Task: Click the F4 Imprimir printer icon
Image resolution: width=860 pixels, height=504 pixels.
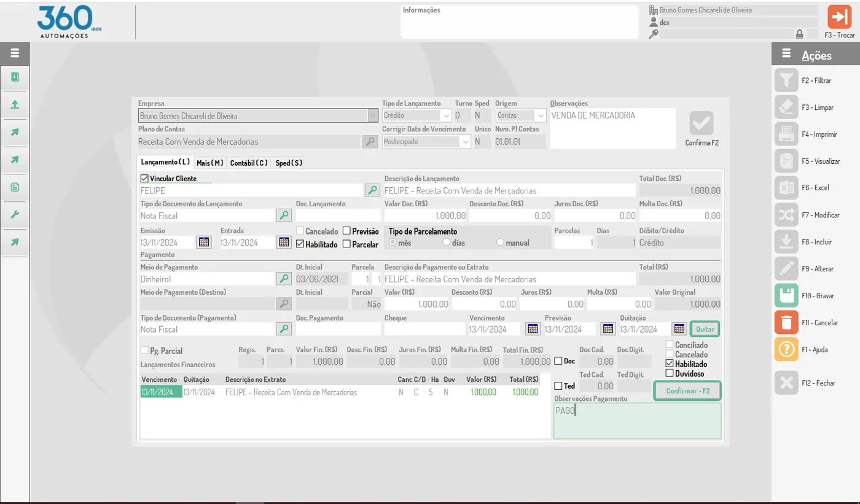Action: tap(786, 134)
